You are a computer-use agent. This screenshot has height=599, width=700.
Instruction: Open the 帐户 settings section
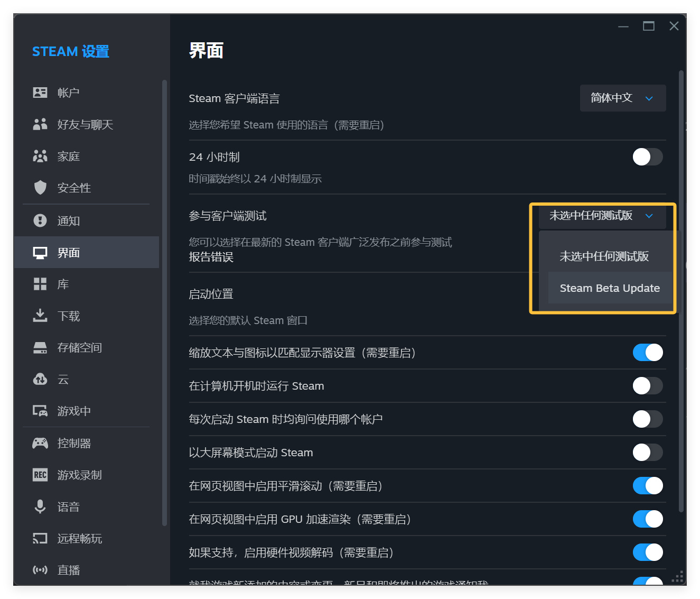(x=86, y=93)
